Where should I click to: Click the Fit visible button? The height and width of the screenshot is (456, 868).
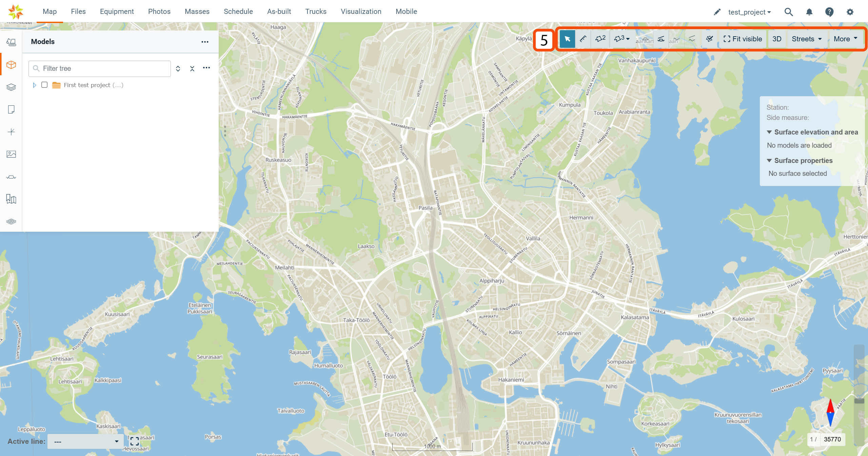(743, 39)
